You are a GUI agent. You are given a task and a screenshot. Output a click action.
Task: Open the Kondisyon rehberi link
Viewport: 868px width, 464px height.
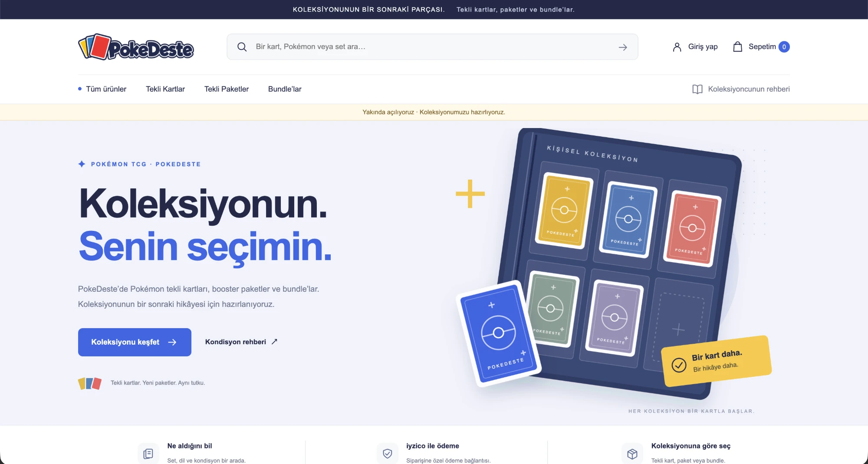coord(241,342)
